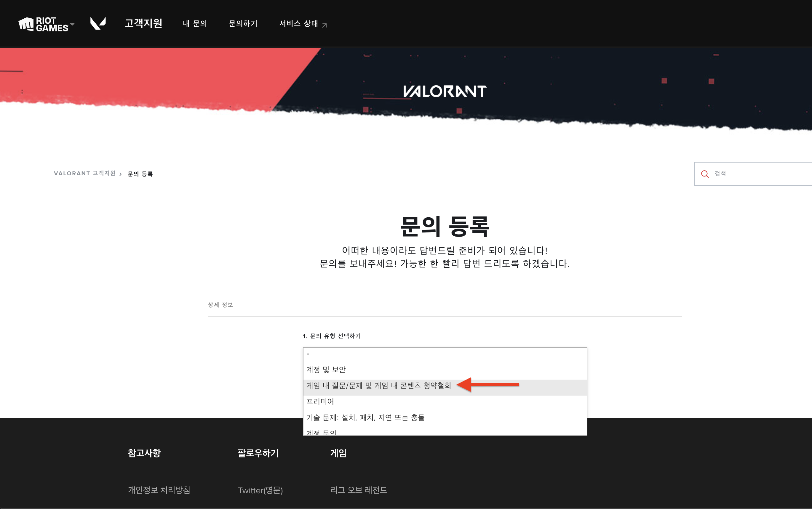Click the Valorant V logo icon
Image resolution: width=812 pixels, height=509 pixels.
98,24
